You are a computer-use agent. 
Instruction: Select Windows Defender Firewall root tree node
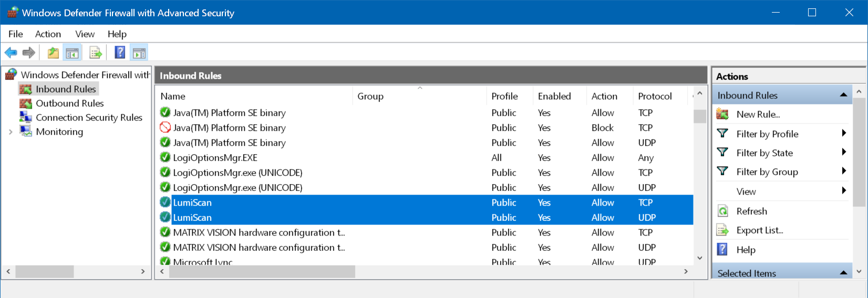pos(85,75)
